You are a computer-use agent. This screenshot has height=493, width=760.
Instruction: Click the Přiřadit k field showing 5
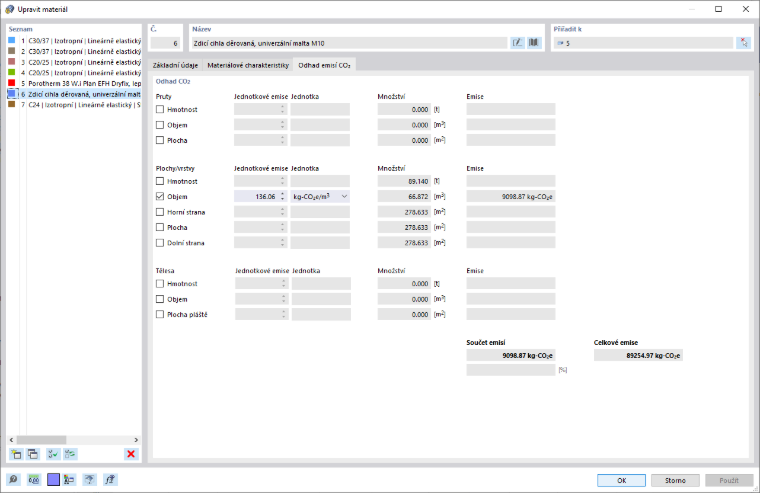click(643, 43)
